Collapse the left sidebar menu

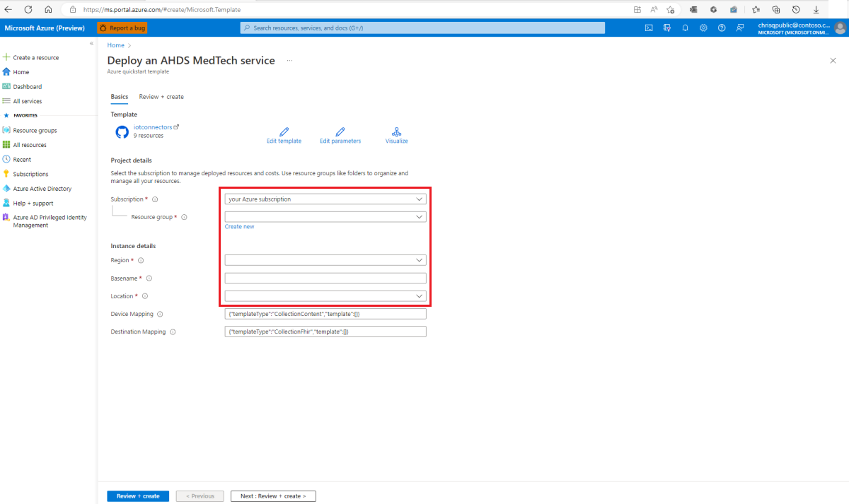pos(91,44)
